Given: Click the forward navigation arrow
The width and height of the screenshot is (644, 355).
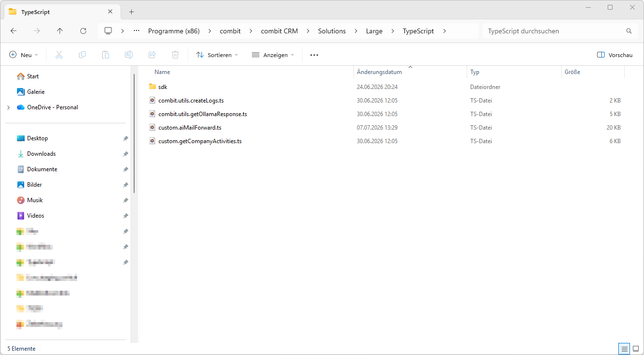Looking at the screenshot, I should [37, 31].
